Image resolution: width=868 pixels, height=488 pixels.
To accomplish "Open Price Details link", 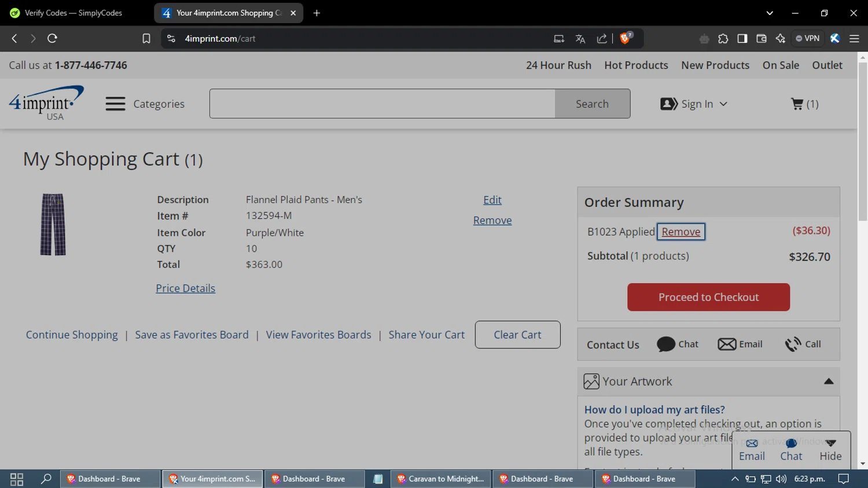I will coord(185,288).
